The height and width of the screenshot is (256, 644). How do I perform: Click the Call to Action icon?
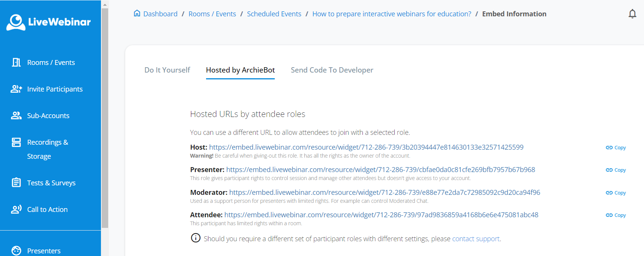click(x=16, y=209)
